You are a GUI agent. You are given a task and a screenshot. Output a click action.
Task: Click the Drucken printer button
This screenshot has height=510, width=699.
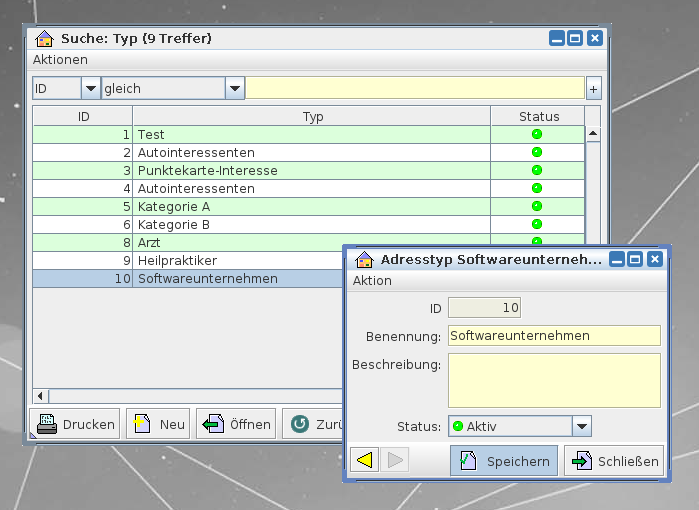74,424
